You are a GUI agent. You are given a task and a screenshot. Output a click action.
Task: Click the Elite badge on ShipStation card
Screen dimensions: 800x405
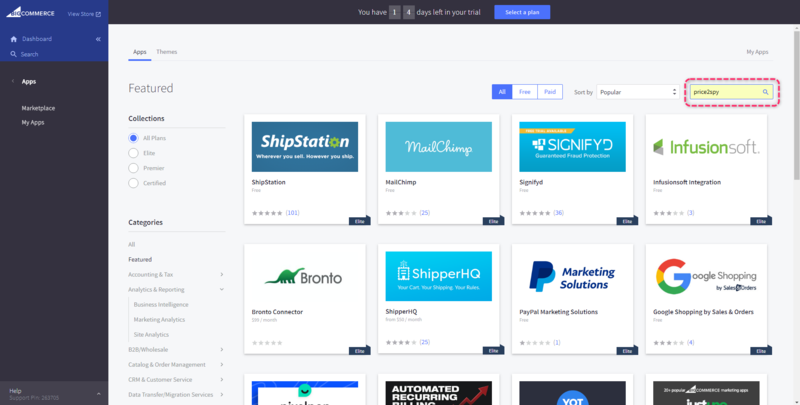(x=360, y=221)
